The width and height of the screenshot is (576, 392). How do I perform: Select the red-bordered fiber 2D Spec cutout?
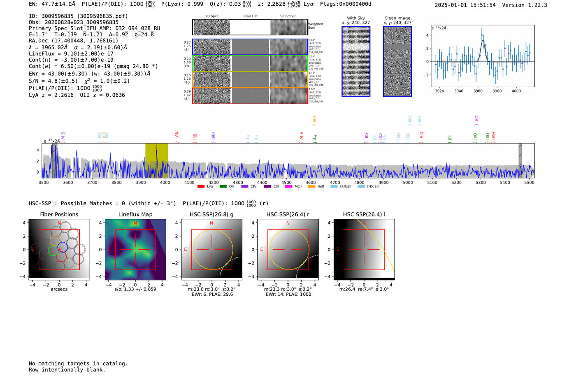pyautogui.click(x=211, y=96)
